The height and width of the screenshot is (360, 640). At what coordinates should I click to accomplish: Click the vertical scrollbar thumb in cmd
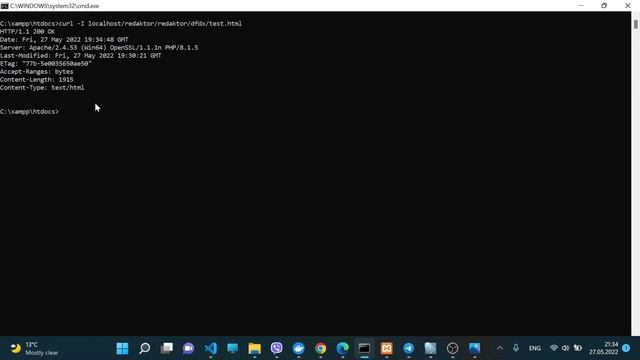pyautogui.click(x=636, y=24)
